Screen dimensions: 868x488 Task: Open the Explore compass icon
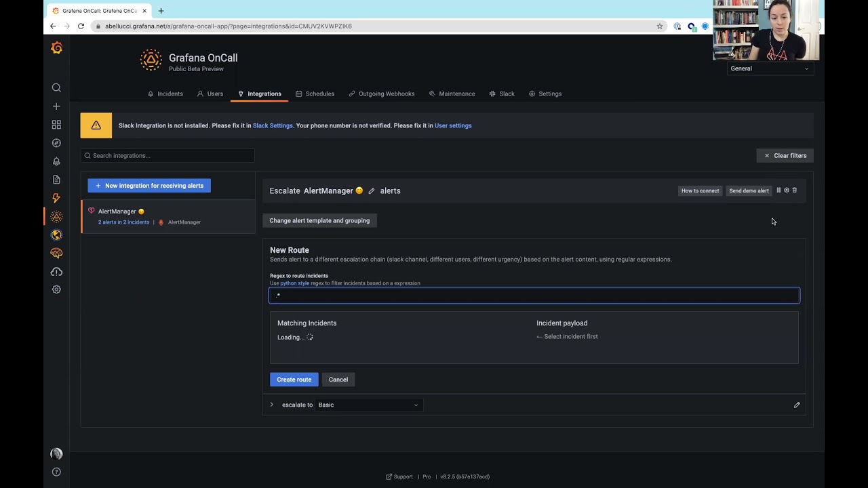[56, 143]
